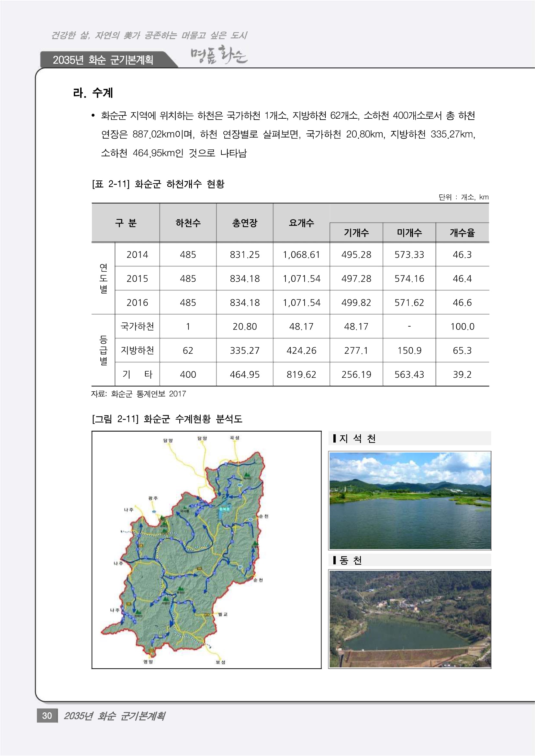535x756 pixels.
Task: Select the 기 타 row 개수율 cell '39.2'
Action: (x=462, y=374)
